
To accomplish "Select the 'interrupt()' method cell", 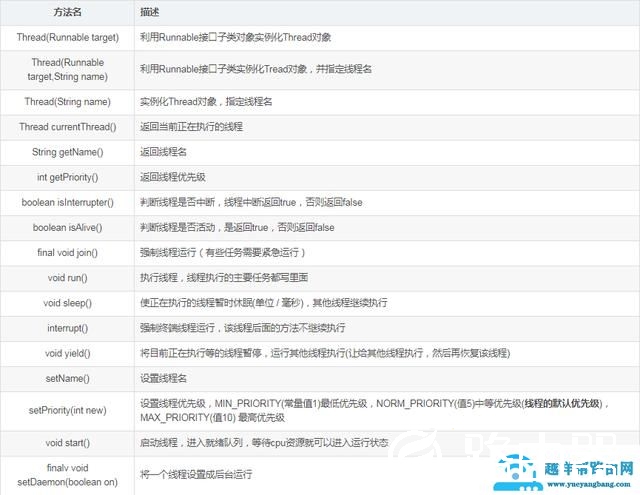I will coord(67,328).
